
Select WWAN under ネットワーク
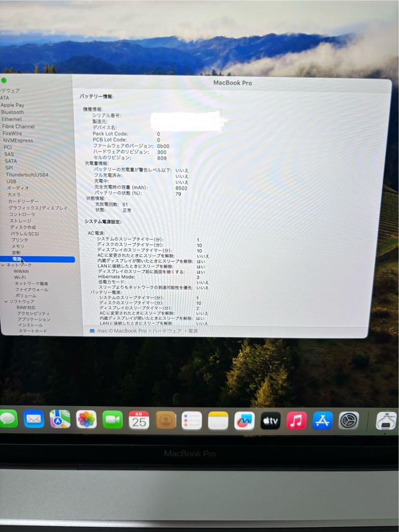21,271
